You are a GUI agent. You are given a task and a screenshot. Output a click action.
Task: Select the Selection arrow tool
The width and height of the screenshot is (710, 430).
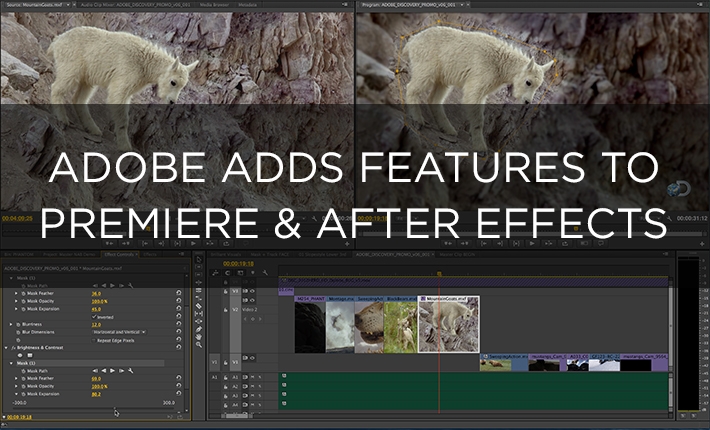(198, 259)
